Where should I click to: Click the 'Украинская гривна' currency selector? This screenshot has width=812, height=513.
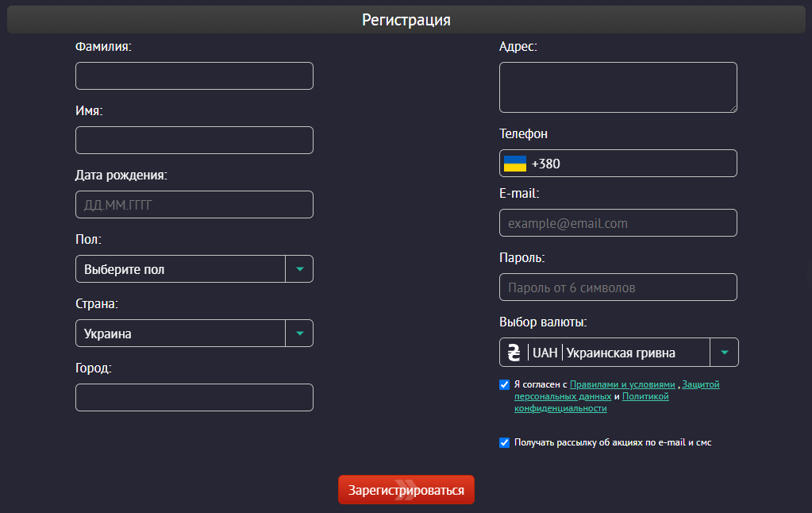coord(619,353)
